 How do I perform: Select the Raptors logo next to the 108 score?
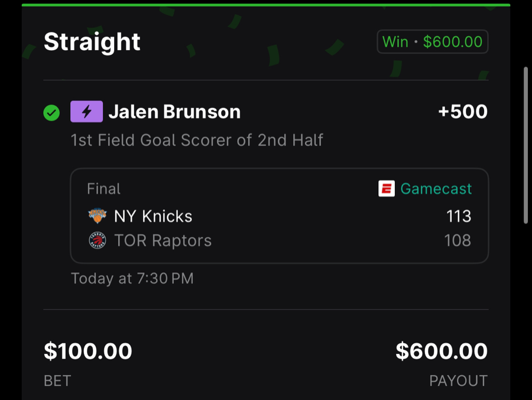[x=97, y=240]
